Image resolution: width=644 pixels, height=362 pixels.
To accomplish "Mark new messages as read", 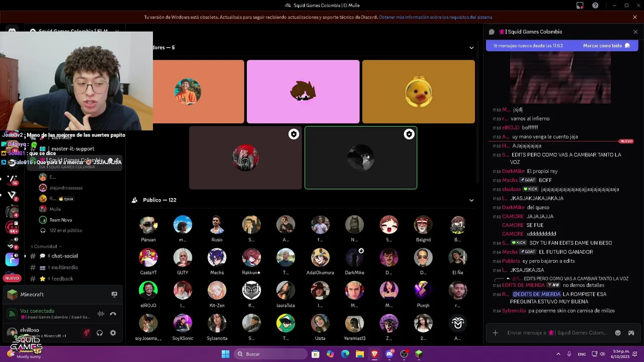I will [x=606, y=46].
